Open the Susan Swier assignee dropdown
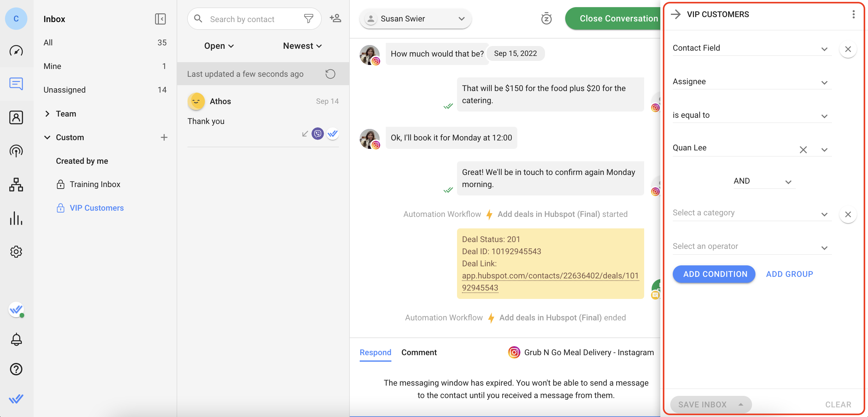The width and height of the screenshot is (868, 417). click(415, 19)
